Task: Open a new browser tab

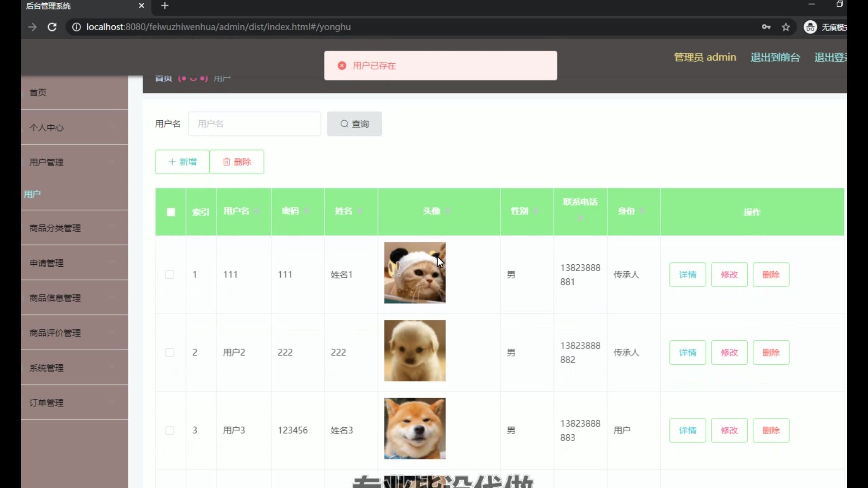Action: click(165, 6)
